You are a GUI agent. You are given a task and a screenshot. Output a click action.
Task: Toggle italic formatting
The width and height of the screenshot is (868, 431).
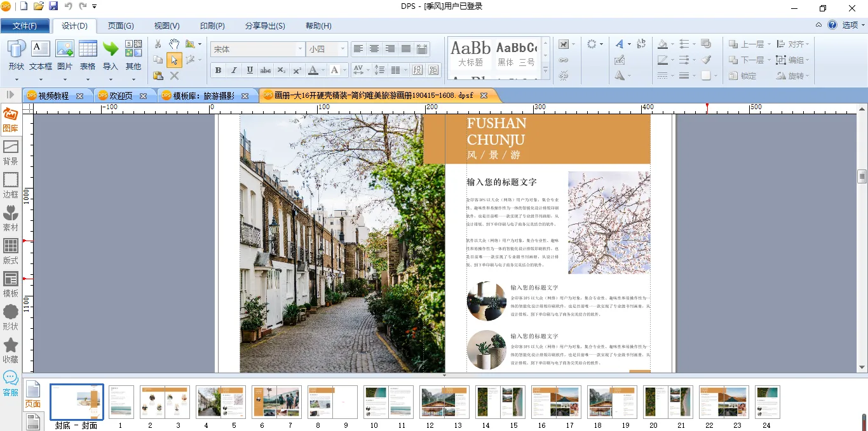tap(234, 70)
